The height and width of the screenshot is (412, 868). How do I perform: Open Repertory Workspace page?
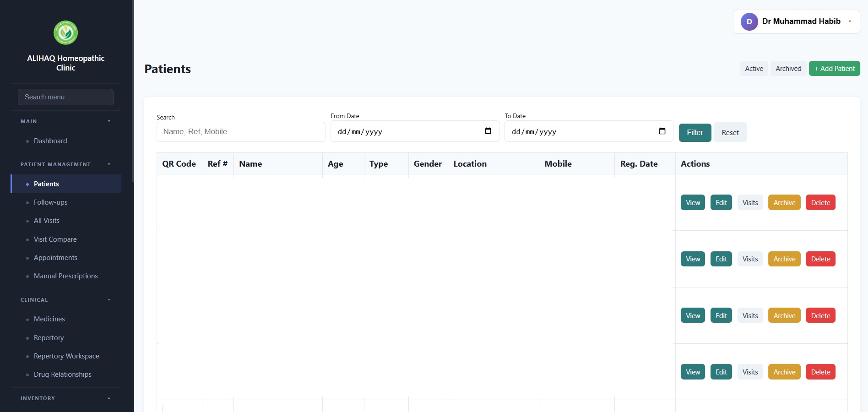pyautogui.click(x=66, y=356)
